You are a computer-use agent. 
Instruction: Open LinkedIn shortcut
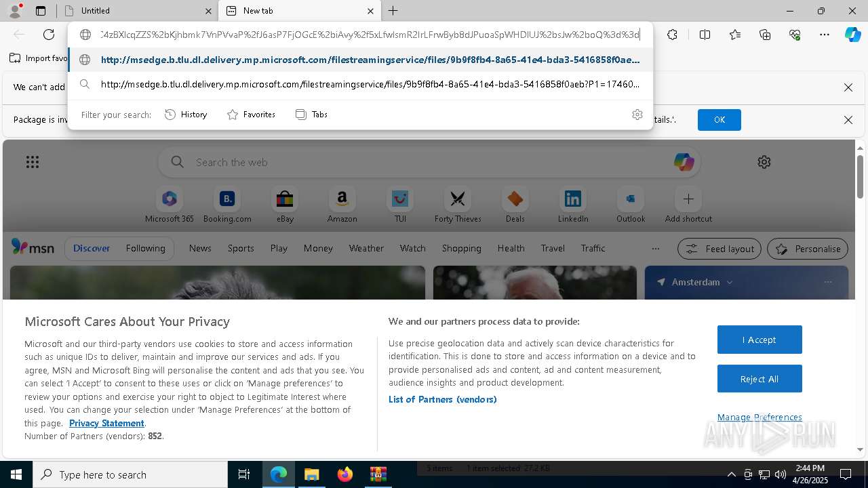(x=573, y=205)
